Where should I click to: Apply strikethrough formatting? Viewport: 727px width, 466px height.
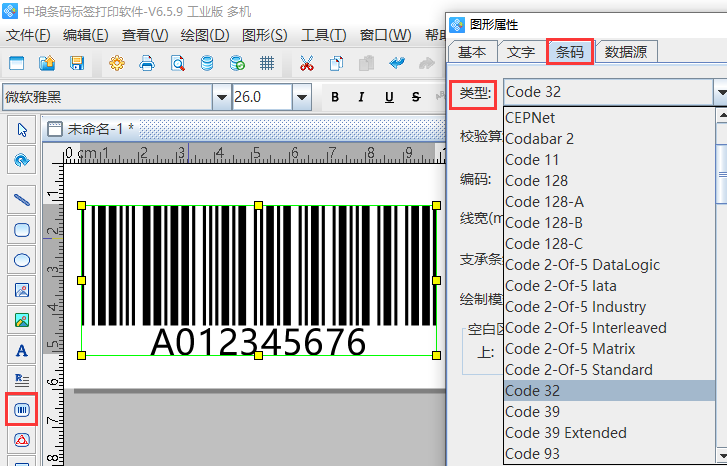[x=416, y=97]
